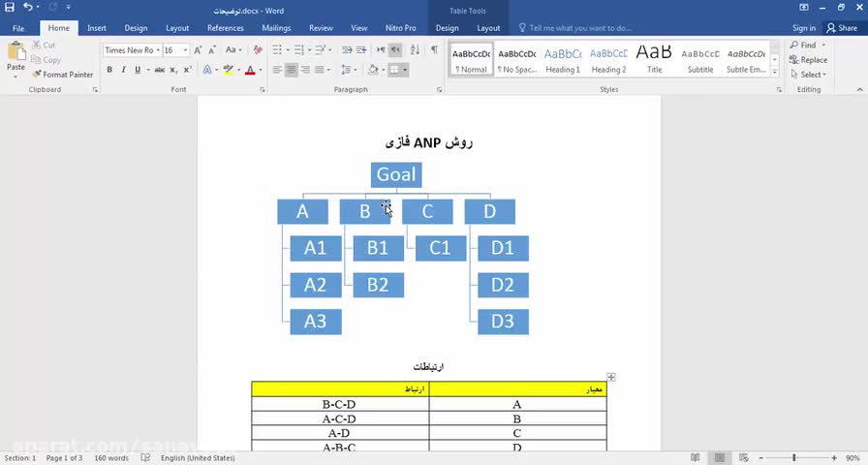Expand the Styles gallery
Image resolution: width=868 pixels, height=465 pixels.
point(775,72)
